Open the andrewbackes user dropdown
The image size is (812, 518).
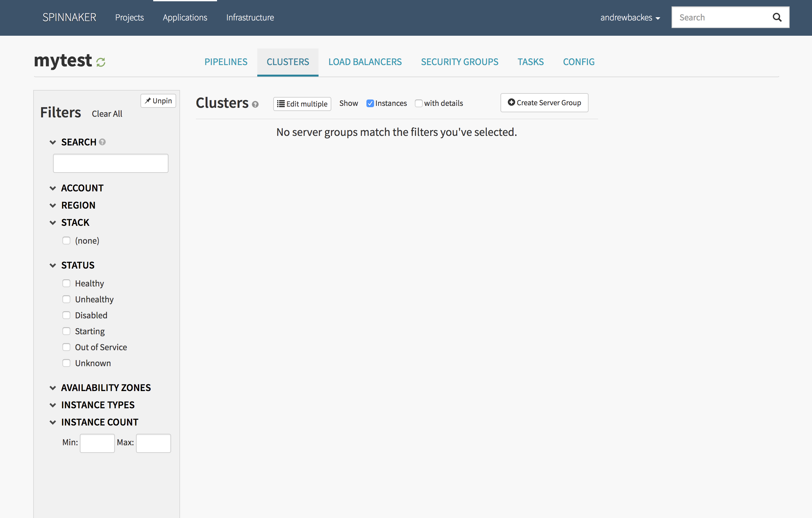pyautogui.click(x=629, y=18)
